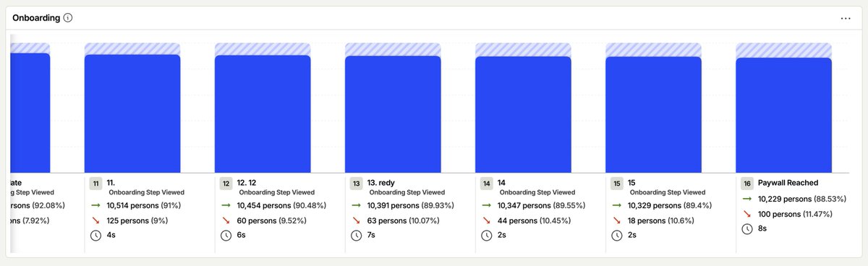Click striped drop-off area above Paywall Reached bar

(x=783, y=51)
